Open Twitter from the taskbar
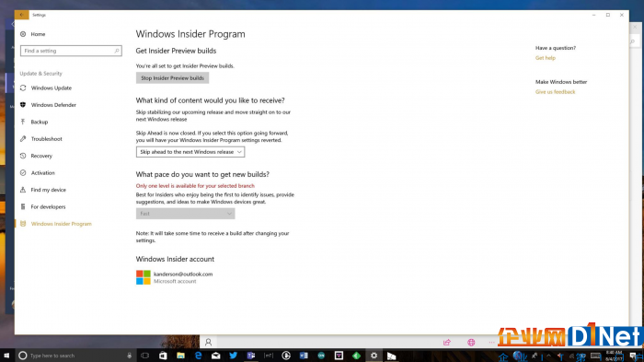This screenshot has height=362, width=644. [x=234, y=356]
